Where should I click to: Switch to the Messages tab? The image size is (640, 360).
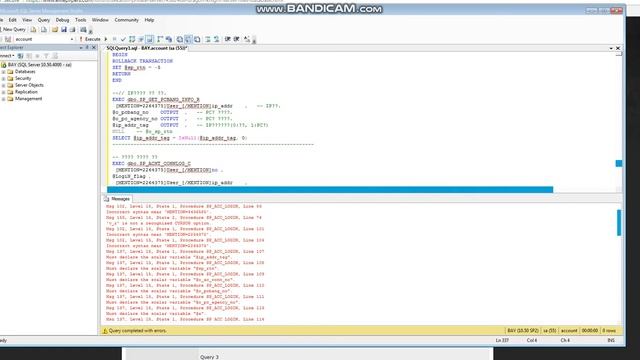point(117,199)
